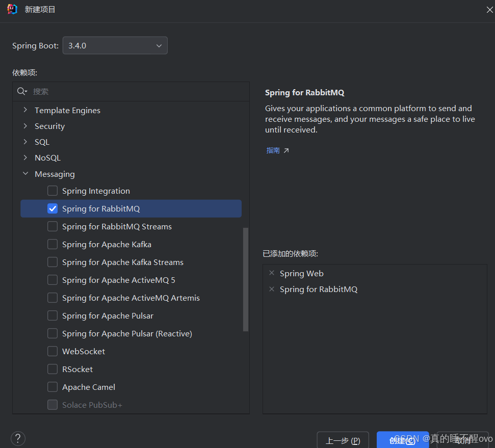
Task: Uncheck Spring for RabbitMQ checkbox
Action: click(x=53, y=208)
